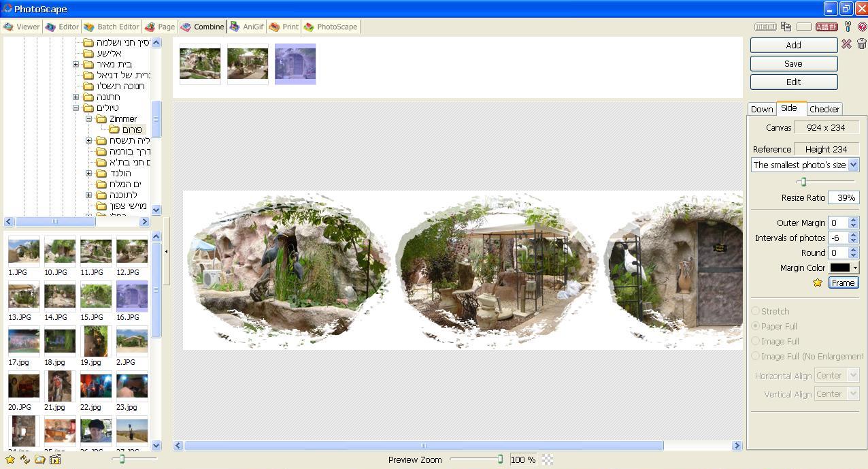Click the copy pages icon beside MENU
This screenshot has width=868, height=469.
(x=786, y=27)
